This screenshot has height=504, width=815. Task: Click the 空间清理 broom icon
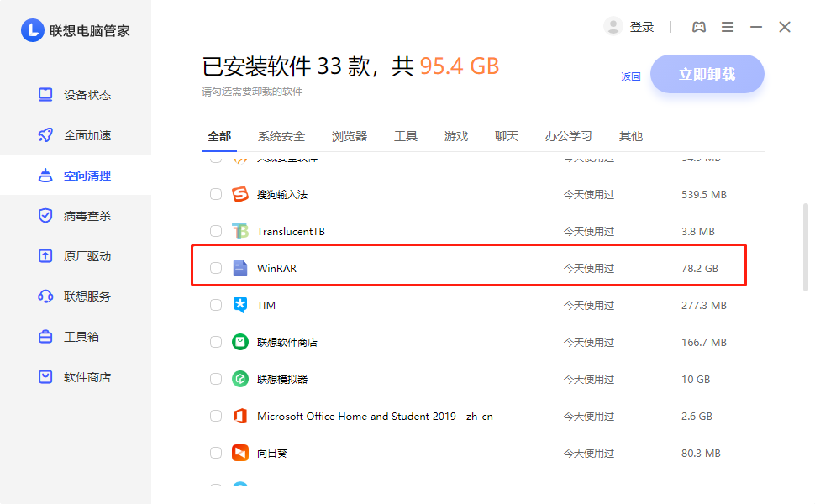coord(45,176)
